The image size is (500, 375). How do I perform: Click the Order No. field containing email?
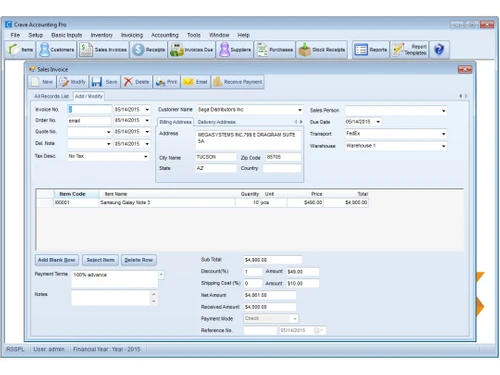coord(89,121)
